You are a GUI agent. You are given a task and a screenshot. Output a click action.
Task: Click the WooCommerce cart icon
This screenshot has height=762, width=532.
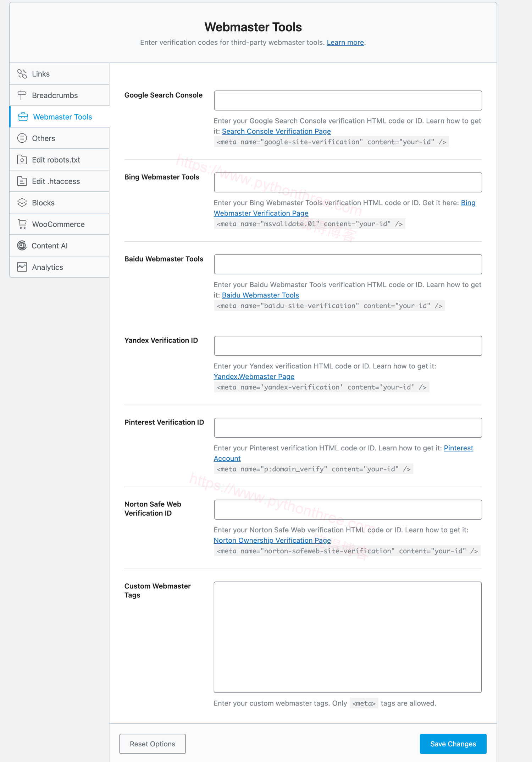point(22,224)
